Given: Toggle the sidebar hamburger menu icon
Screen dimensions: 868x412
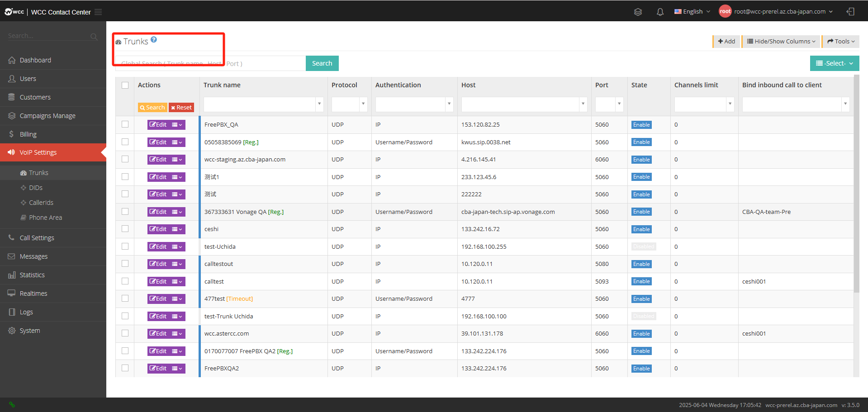Looking at the screenshot, I should (x=98, y=12).
